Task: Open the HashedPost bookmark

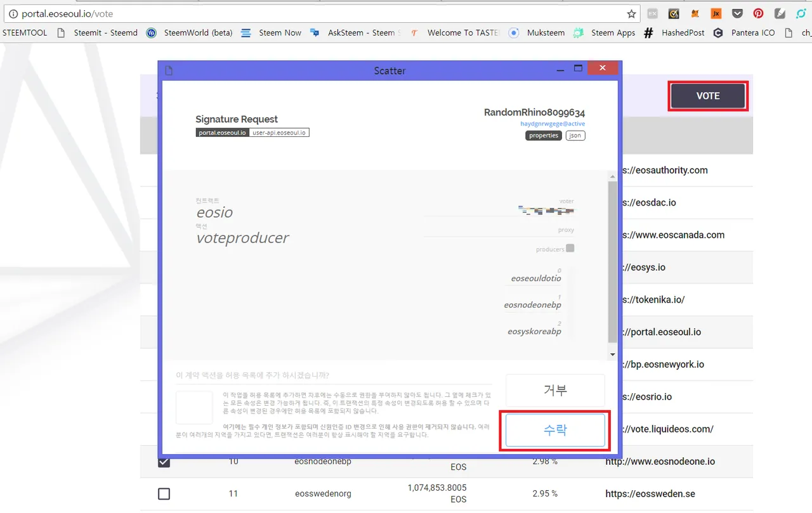Action: pos(674,32)
